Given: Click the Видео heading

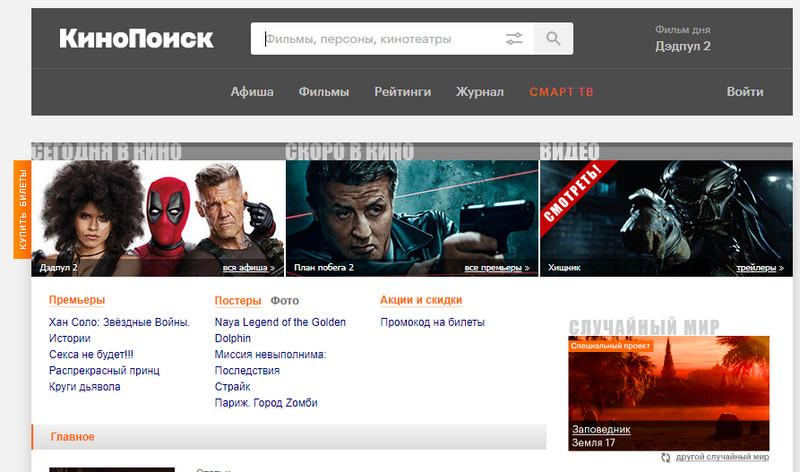Looking at the screenshot, I should coord(569,152).
